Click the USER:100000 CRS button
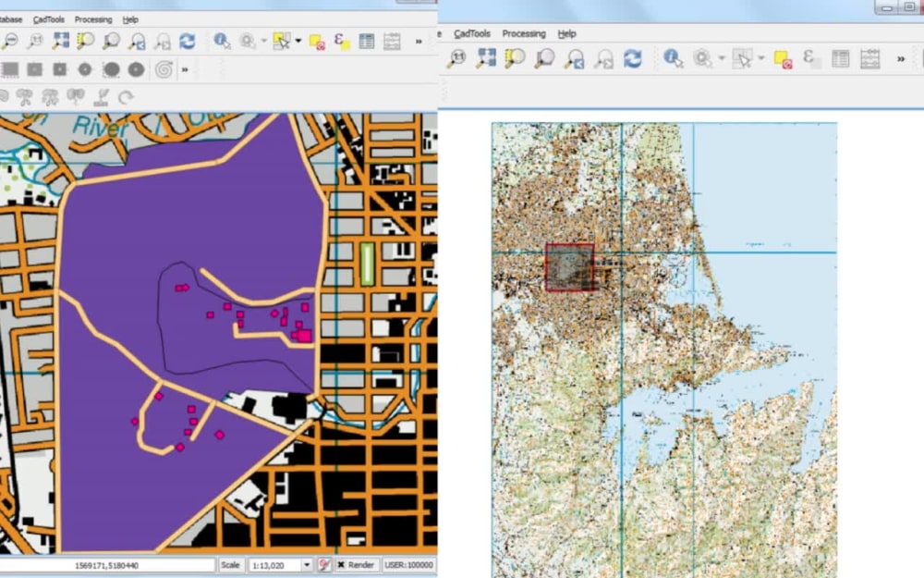Viewport: 924px width, 578px height. pos(407,564)
